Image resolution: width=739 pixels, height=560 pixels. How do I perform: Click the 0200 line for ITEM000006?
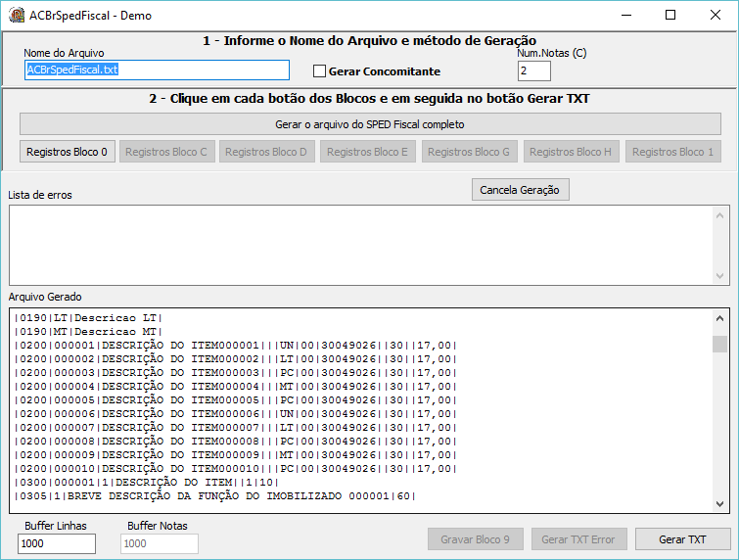coord(236,414)
